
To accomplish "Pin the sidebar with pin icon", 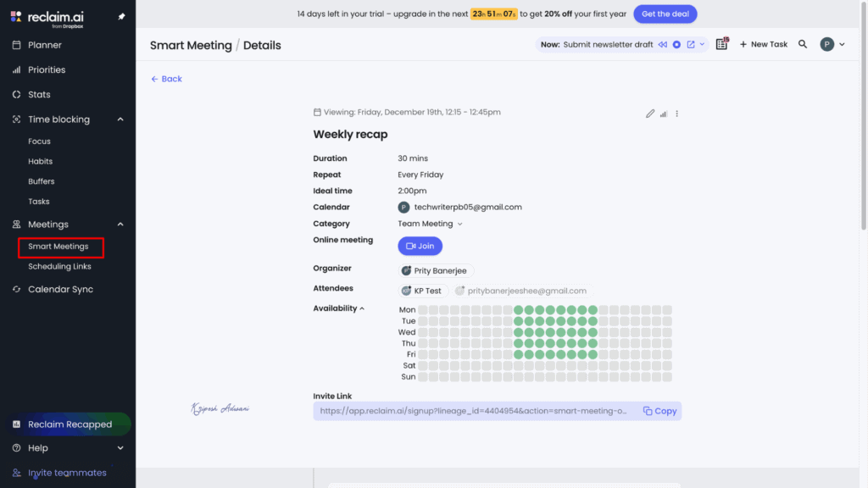I will 121,17.
